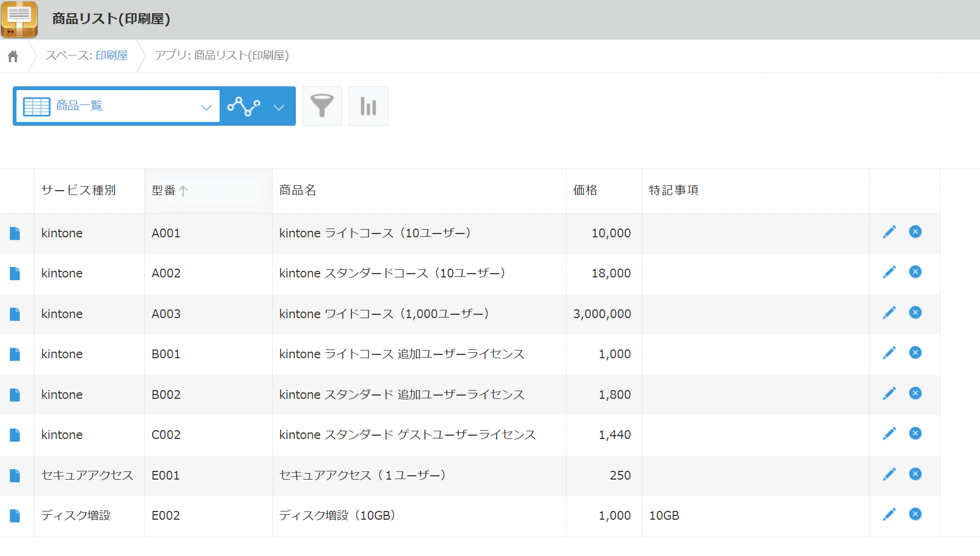This screenshot has height=556, width=980.
Task: Click the process flow graph icon
Action: point(244,106)
